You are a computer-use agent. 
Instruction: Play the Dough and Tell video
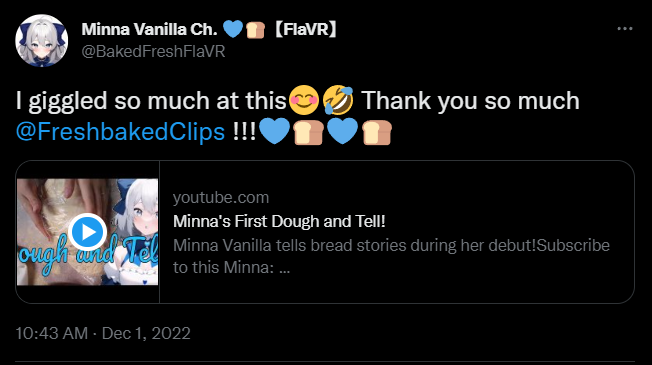point(87,232)
